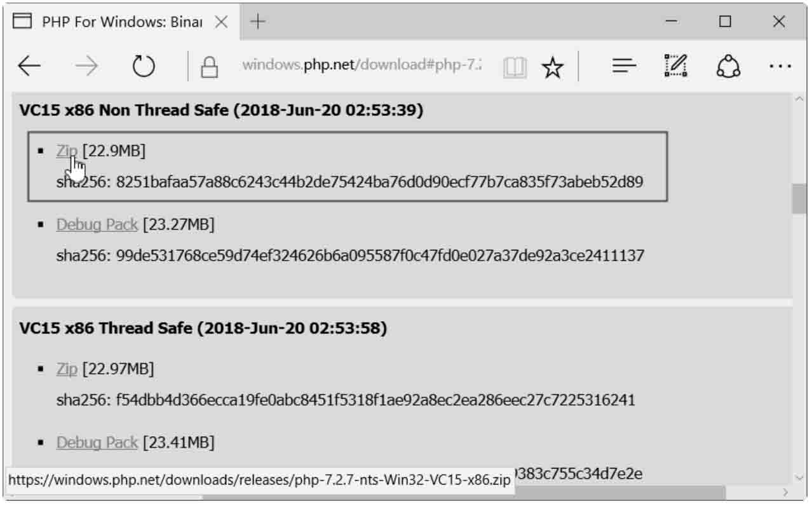812x506 pixels.
Task: Select the PHP For Windows tab
Action: coord(112,22)
